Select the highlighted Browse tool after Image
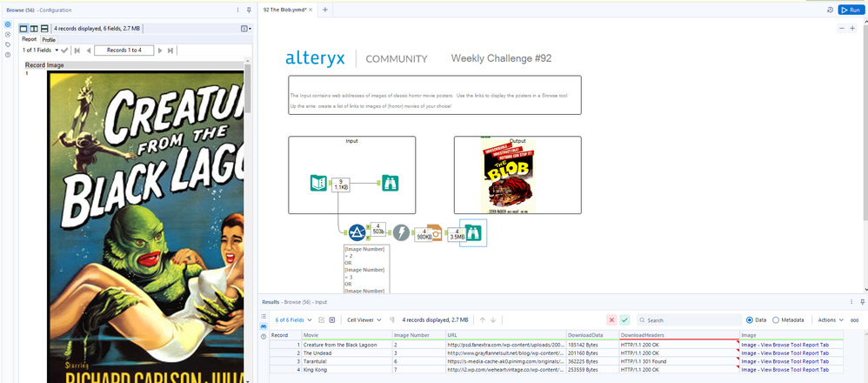This screenshot has width=868, height=383. click(473, 232)
